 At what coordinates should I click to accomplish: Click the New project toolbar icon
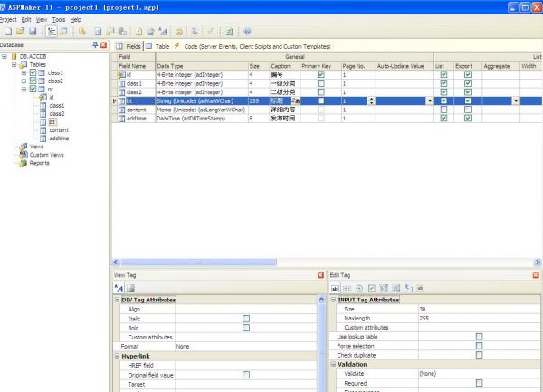(7, 32)
